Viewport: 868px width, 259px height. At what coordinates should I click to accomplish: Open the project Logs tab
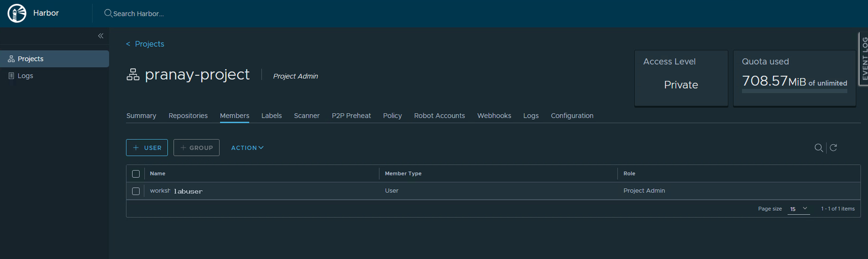531,115
